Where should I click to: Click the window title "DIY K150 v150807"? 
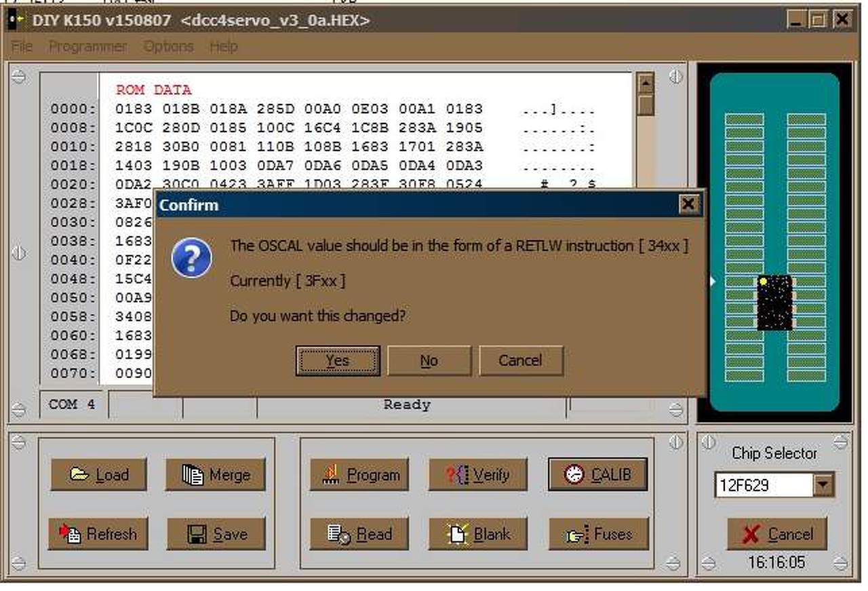pos(102,20)
